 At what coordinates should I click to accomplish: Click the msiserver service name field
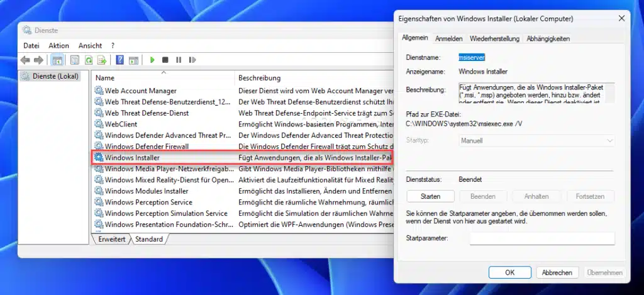pos(472,58)
